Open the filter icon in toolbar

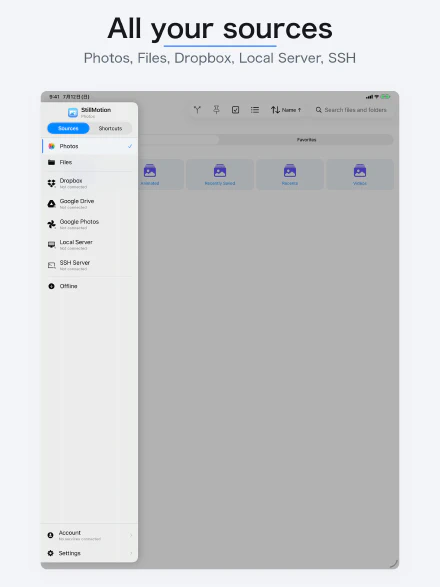(197, 110)
